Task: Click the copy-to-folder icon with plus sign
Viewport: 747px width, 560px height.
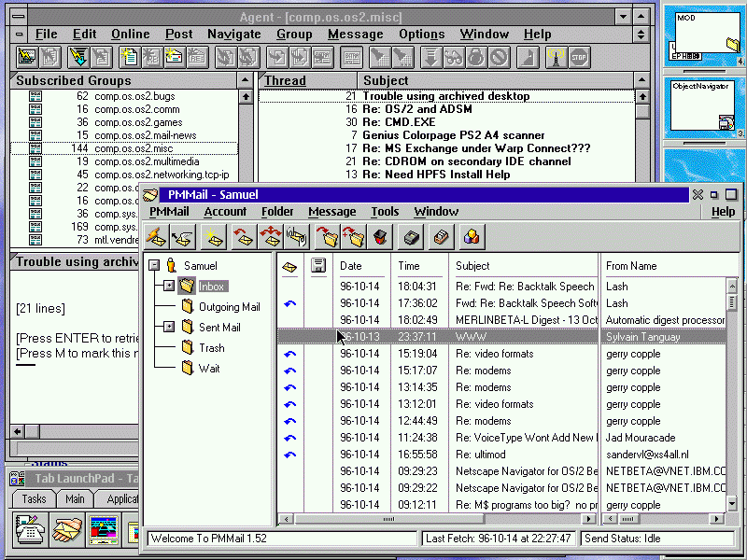Action: tap(354, 237)
